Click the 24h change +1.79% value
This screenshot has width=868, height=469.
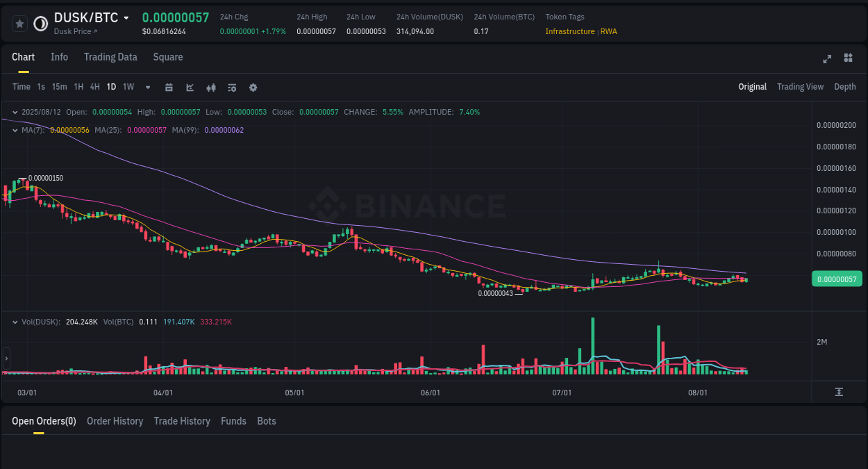(274, 31)
